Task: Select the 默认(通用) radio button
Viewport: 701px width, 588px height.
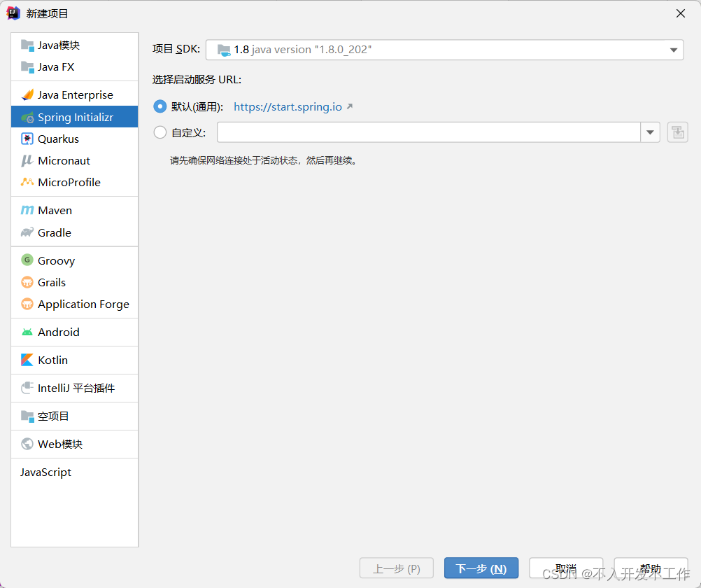Action: pos(160,106)
